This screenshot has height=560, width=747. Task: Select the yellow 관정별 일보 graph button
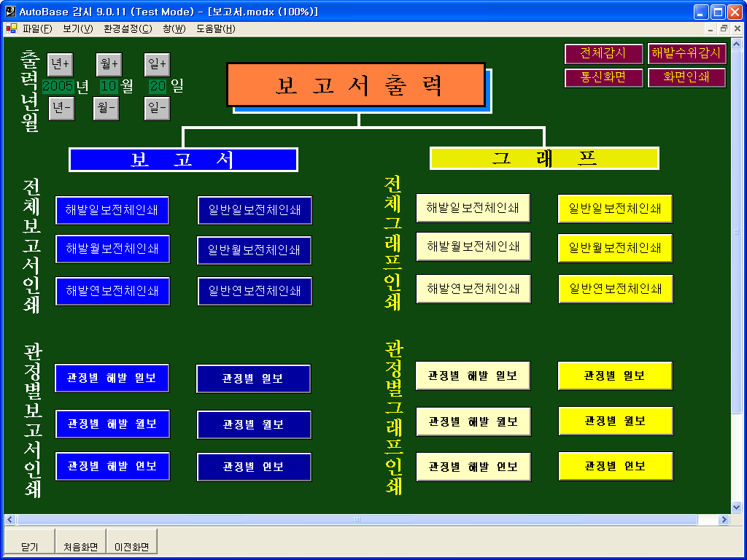point(615,376)
